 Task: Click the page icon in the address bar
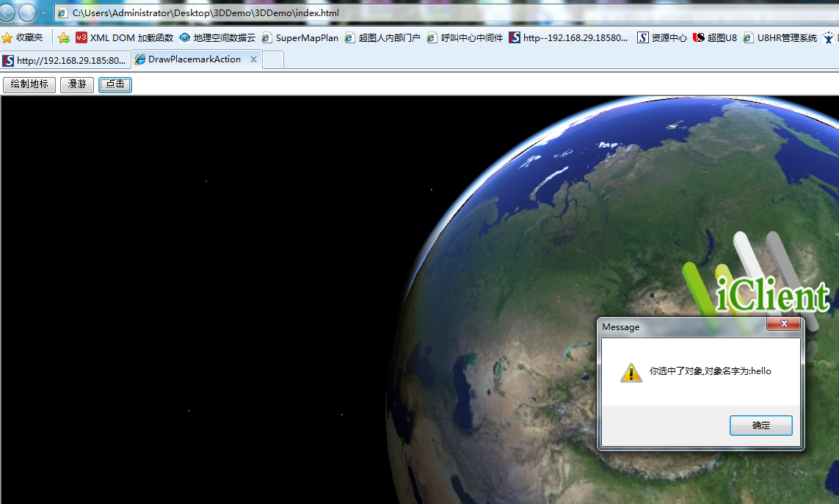coord(62,13)
